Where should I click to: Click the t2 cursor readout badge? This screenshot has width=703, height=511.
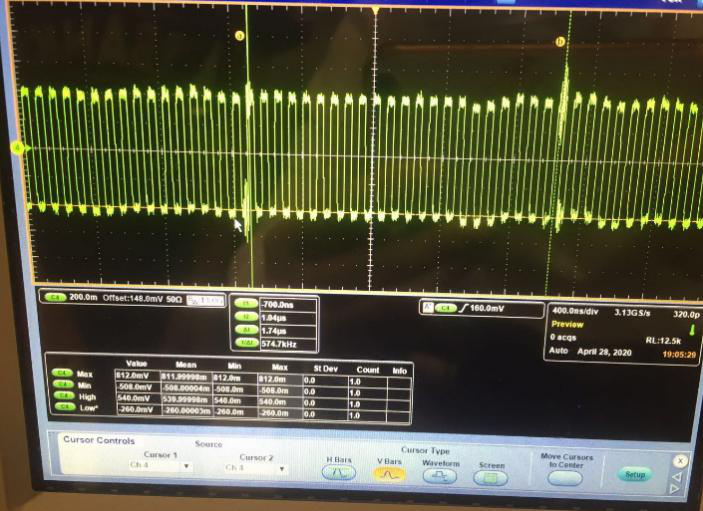246,316
